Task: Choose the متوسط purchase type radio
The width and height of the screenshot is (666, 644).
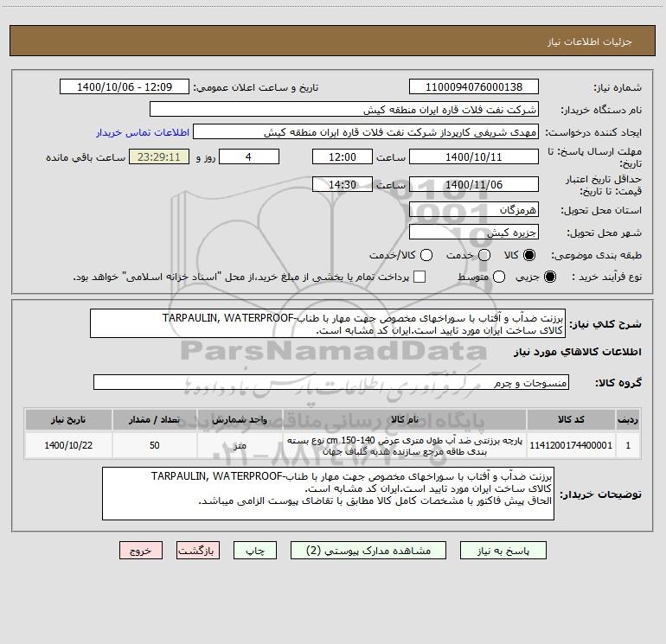Action: click(x=499, y=277)
